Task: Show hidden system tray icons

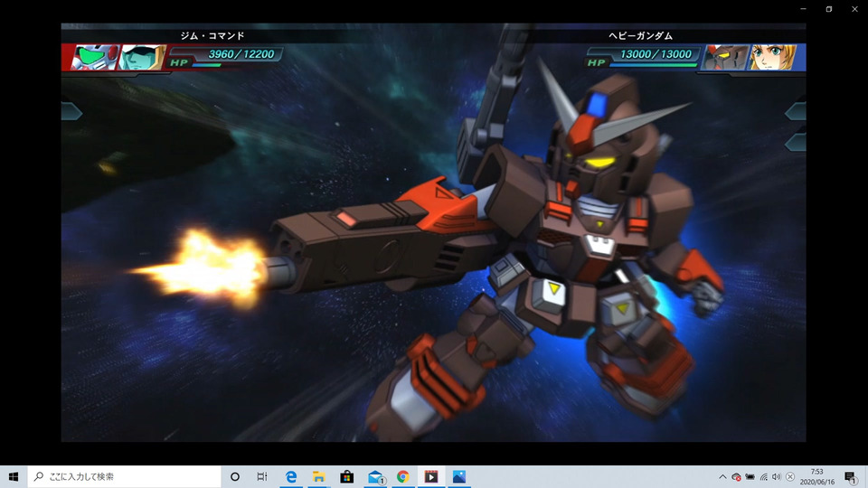Action: pos(722,477)
